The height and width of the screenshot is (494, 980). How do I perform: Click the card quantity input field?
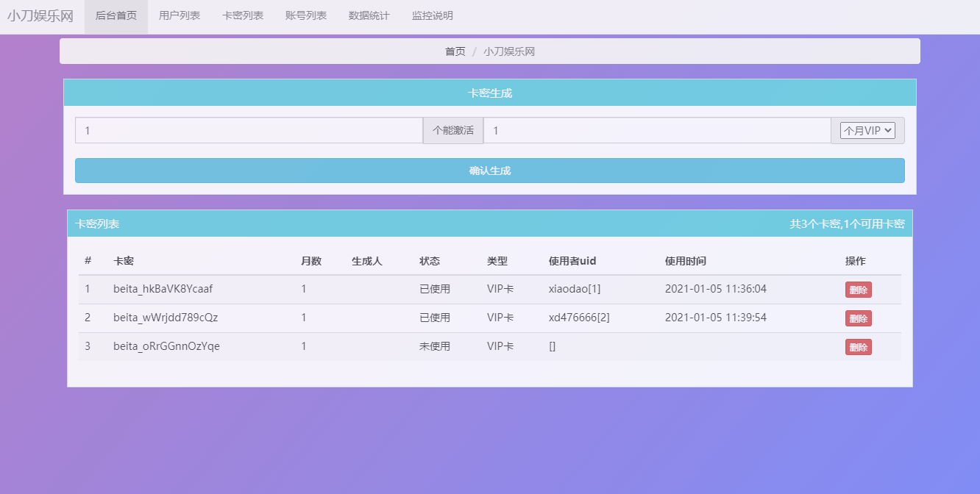pyautogui.click(x=250, y=130)
